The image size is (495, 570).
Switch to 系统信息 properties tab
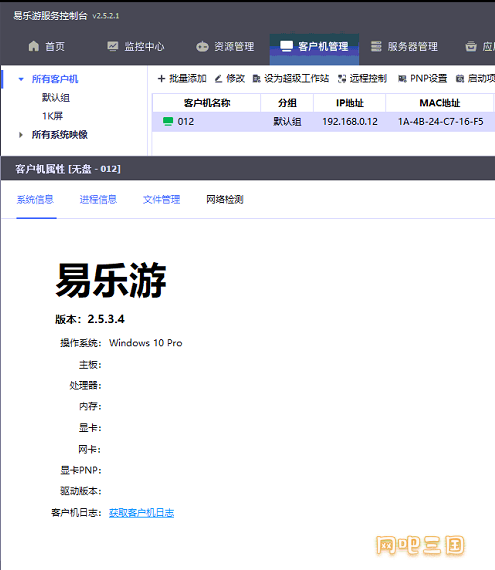36,200
